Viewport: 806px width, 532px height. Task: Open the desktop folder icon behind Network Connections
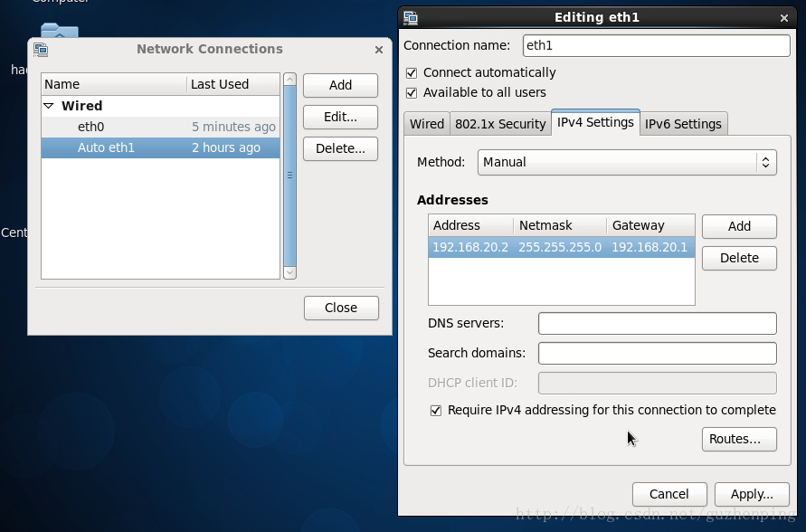point(60,30)
